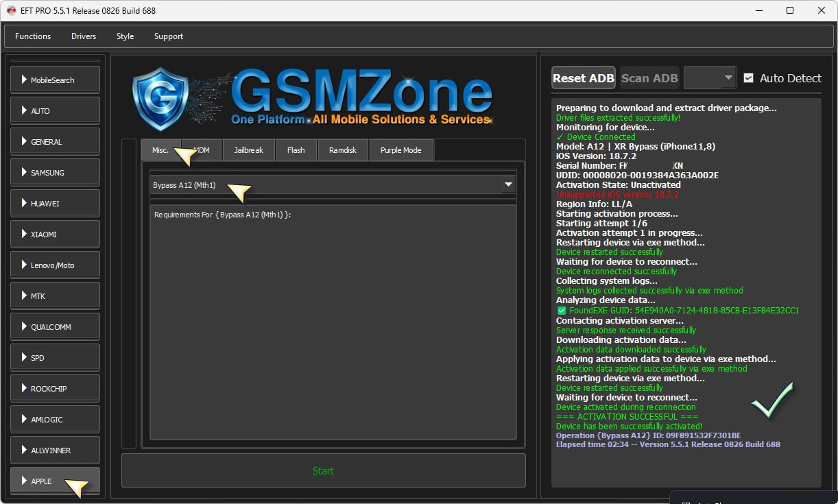Click the 'Unsupported iOS version: 18.7.2' line

(x=617, y=195)
